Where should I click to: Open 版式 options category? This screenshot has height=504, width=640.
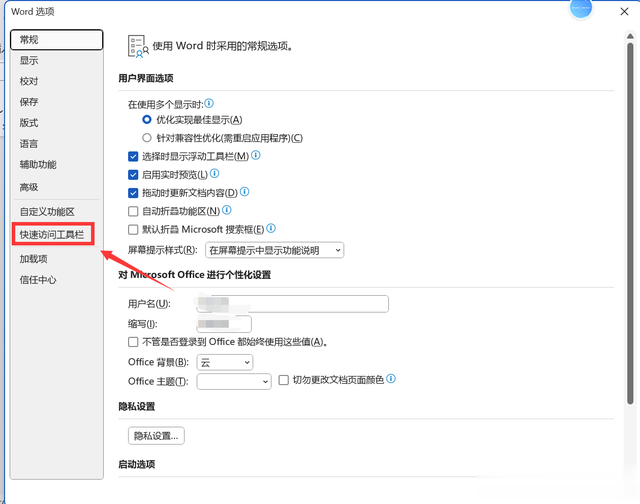coord(57,122)
